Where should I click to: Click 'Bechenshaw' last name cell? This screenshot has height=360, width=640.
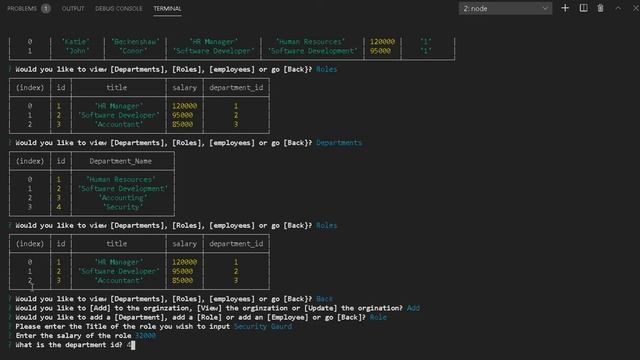[135, 42]
